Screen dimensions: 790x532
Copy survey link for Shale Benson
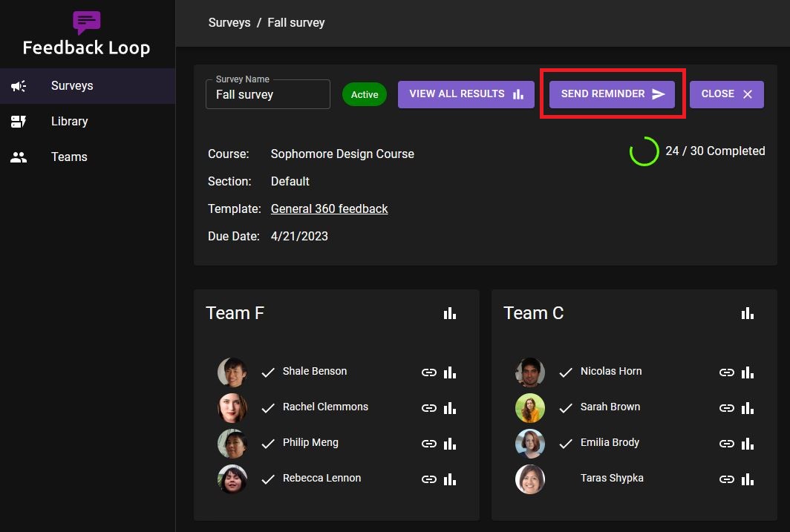428,372
